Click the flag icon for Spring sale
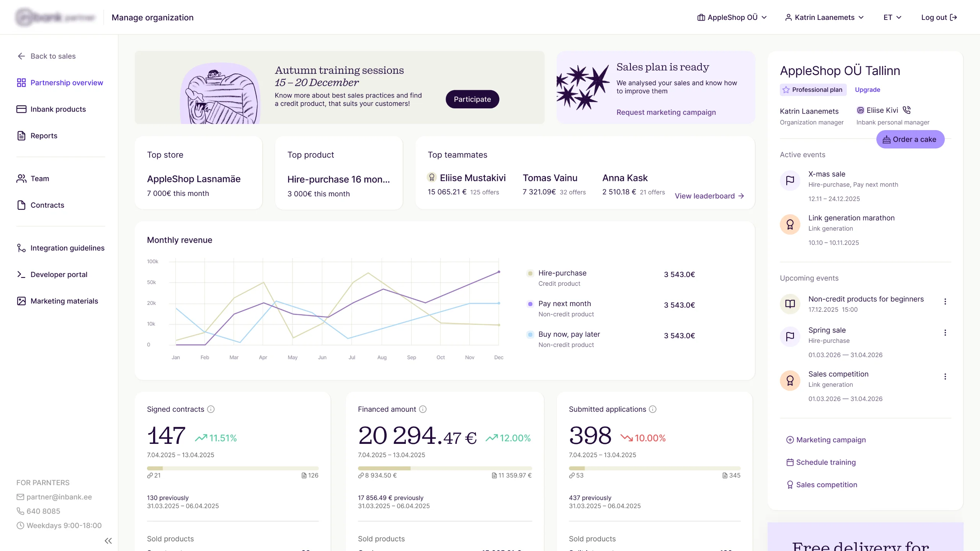The width and height of the screenshot is (980, 551). 790,337
